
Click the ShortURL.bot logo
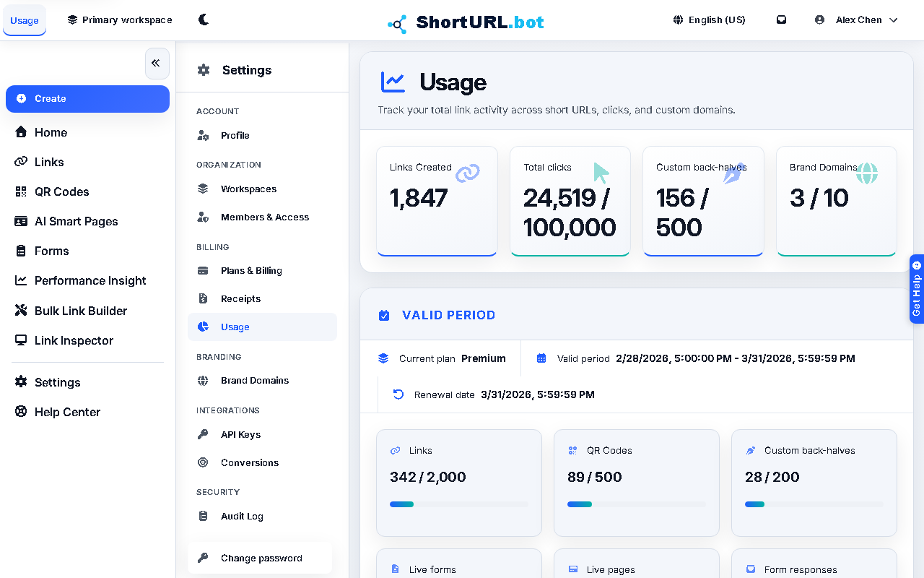pos(466,22)
